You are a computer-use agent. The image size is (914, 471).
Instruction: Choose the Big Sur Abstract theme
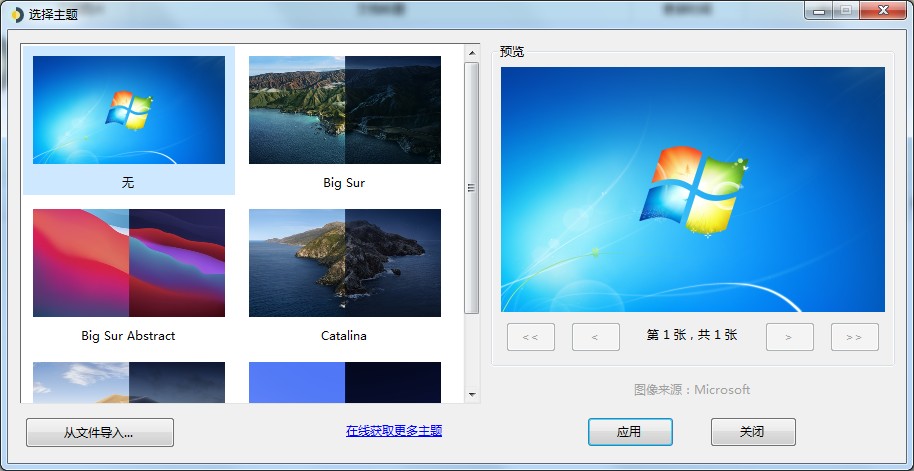pyautogui.click(x=129, y=263)
